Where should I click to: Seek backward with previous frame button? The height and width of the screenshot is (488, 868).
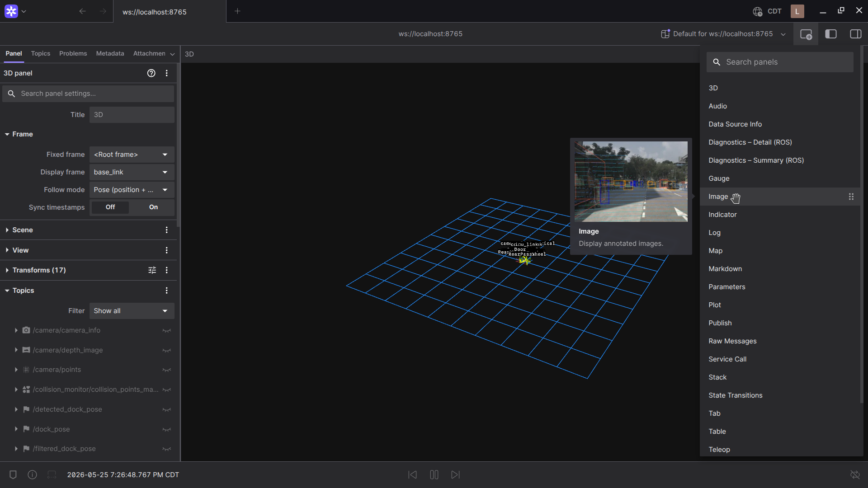412,474
